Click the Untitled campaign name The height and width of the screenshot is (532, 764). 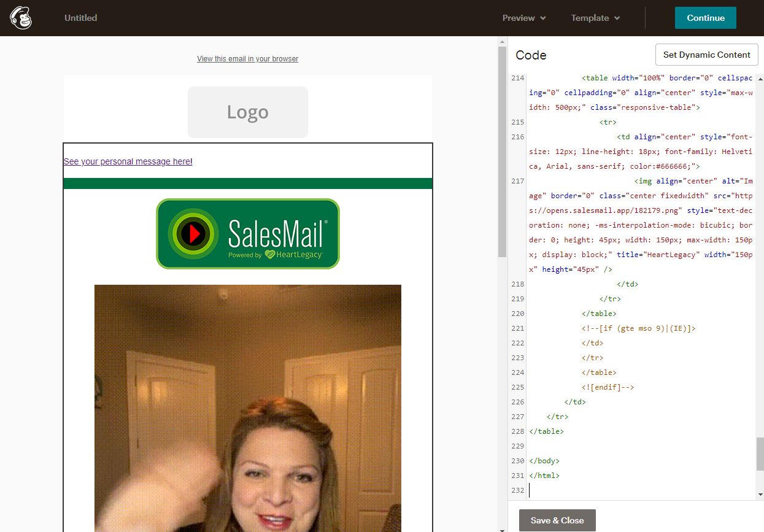tap(81, 18)
